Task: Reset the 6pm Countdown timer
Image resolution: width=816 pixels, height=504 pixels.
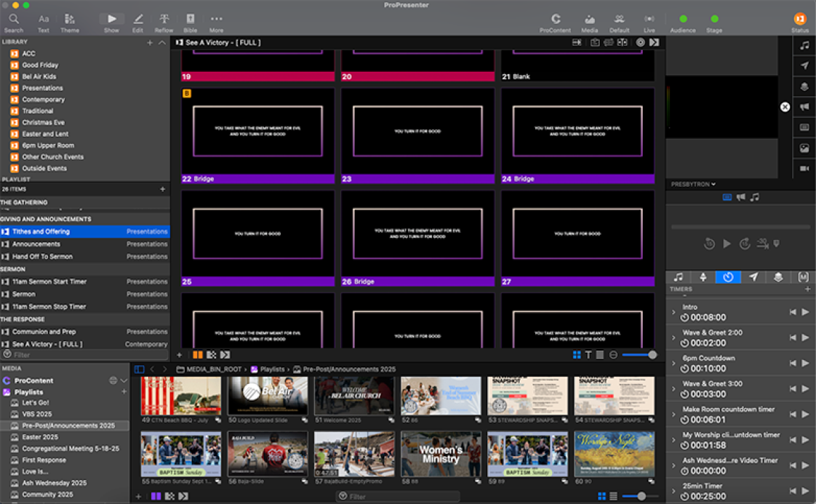Action: point(793,363)
